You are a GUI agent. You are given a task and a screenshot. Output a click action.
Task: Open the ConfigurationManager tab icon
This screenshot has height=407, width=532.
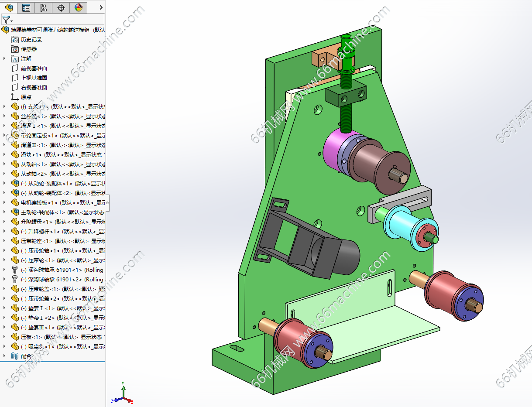click(x=43, y=7)
